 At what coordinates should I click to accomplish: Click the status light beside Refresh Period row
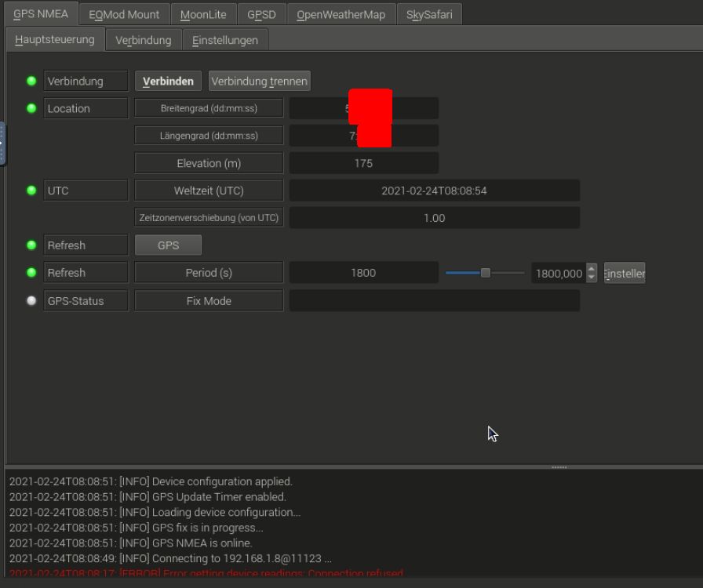[x=31, y=272]
